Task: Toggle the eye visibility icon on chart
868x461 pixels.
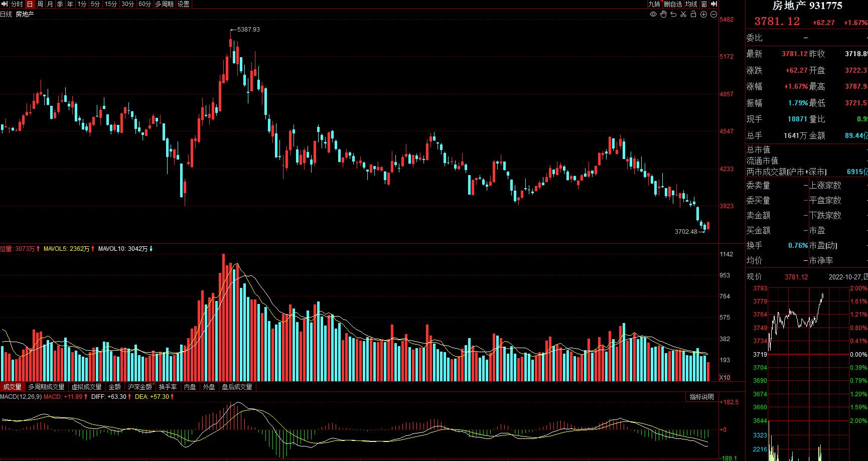Action: [653, 15]
